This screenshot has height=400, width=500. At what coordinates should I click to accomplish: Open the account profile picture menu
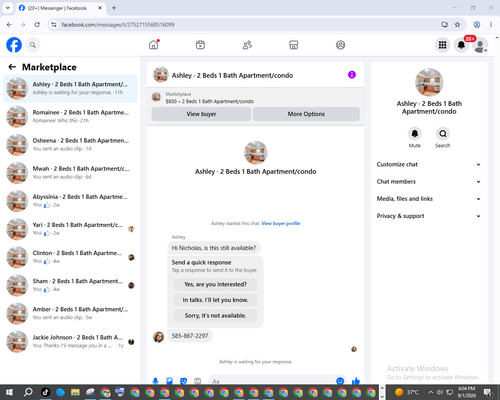coord(480,45)
